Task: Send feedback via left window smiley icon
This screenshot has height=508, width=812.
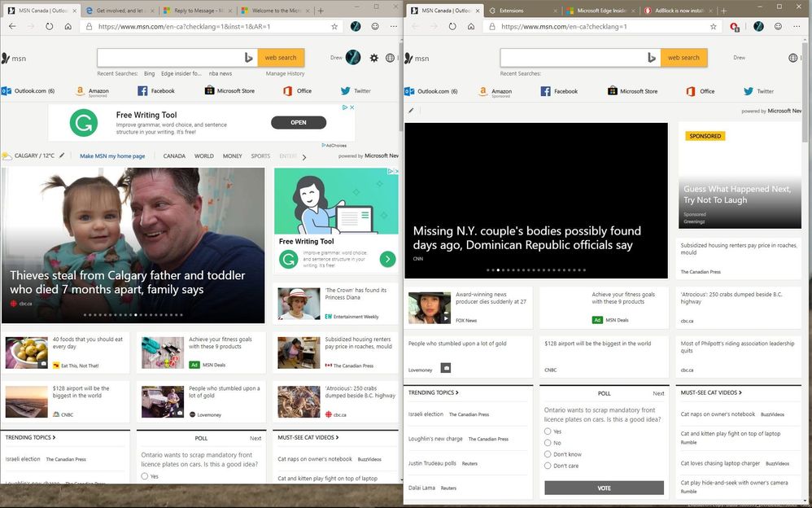Action: pyautogui.click(x=375, y=26)
